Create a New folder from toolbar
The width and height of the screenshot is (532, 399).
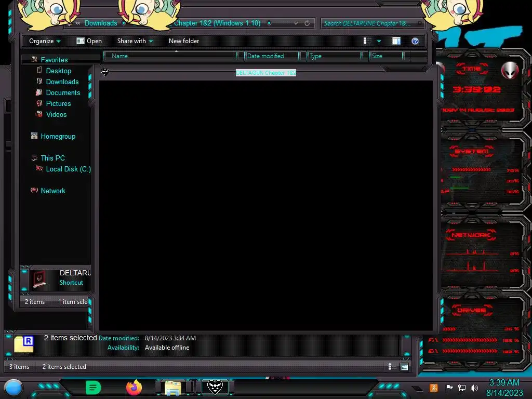click(x=184, y=41)
